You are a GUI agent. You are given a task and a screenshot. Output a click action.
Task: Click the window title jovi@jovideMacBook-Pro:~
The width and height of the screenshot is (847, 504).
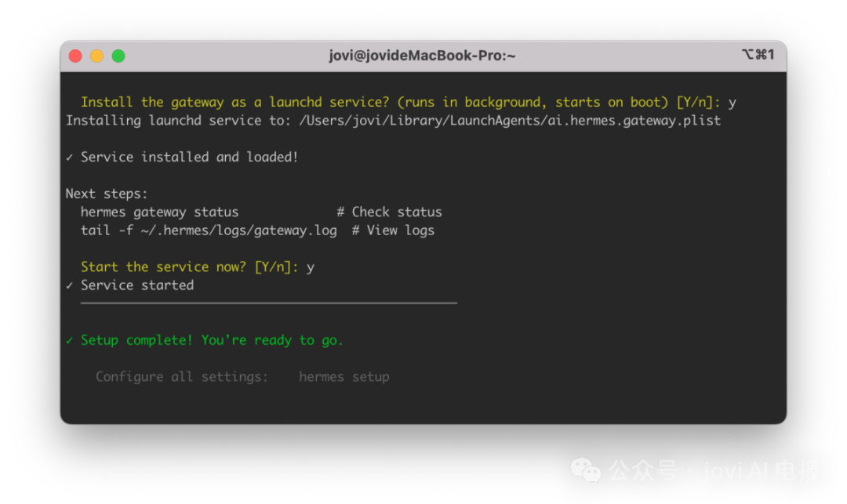422,56
